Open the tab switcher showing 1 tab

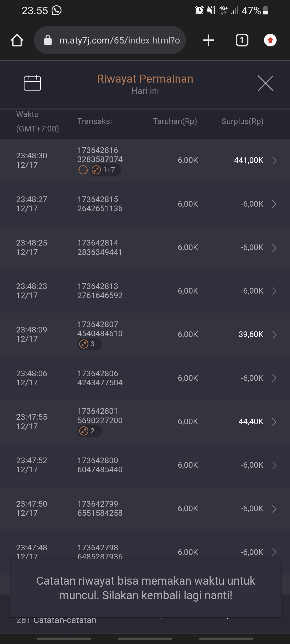click(242, 40)
